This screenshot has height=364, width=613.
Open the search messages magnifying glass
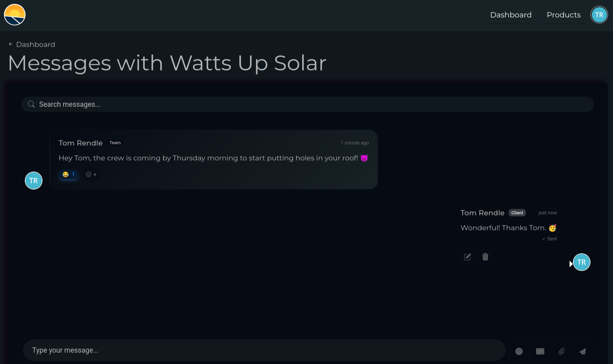tap(31, 104)
